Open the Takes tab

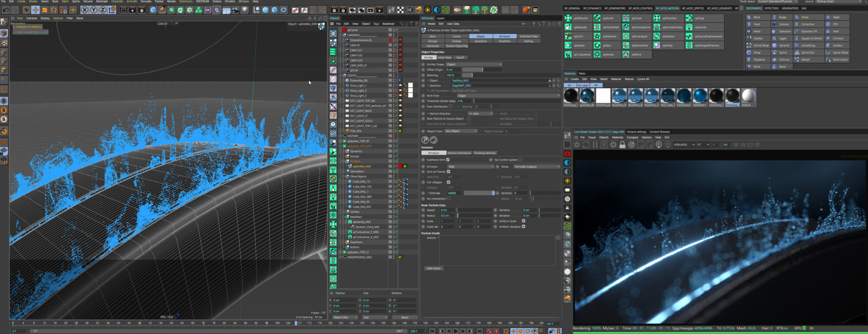click(582, 73)
